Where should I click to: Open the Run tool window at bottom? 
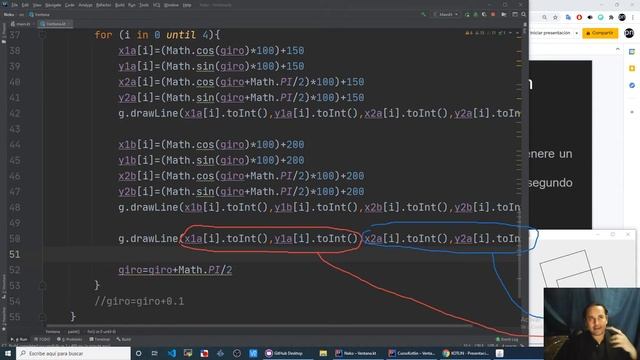[19, 340]
